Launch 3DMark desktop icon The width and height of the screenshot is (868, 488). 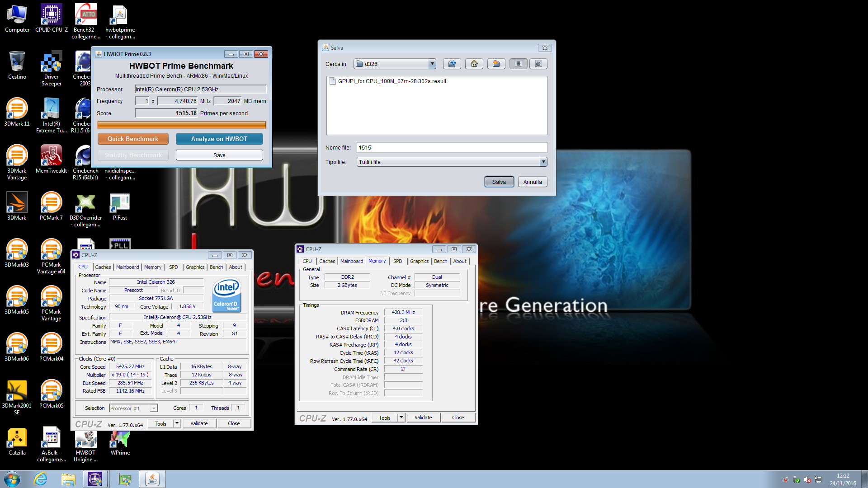[17, 206]
